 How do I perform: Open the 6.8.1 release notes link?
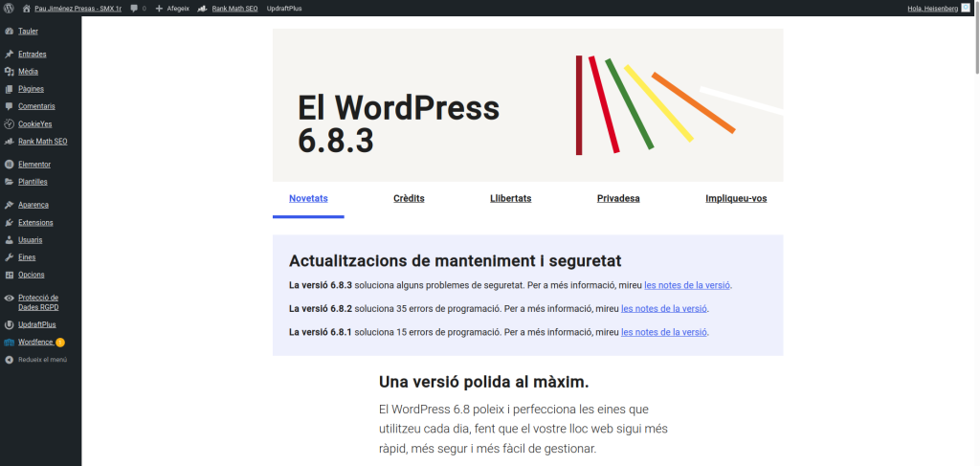(x=664, y=332)
